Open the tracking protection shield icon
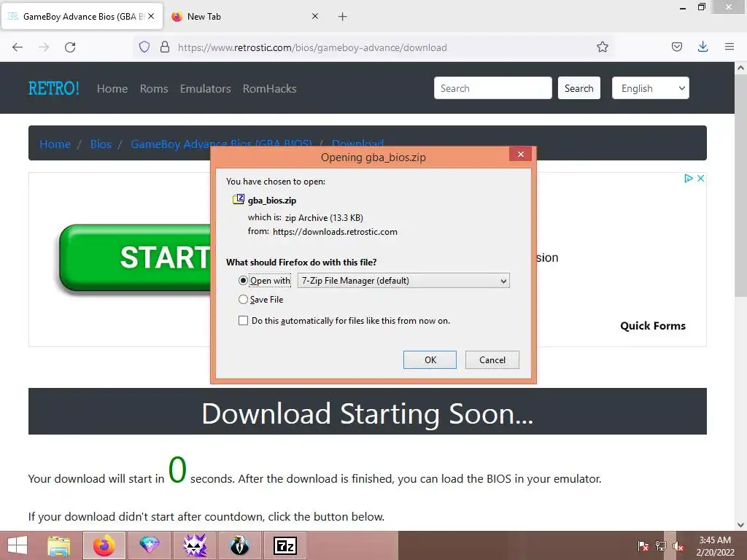 click(x=144, y=47)
